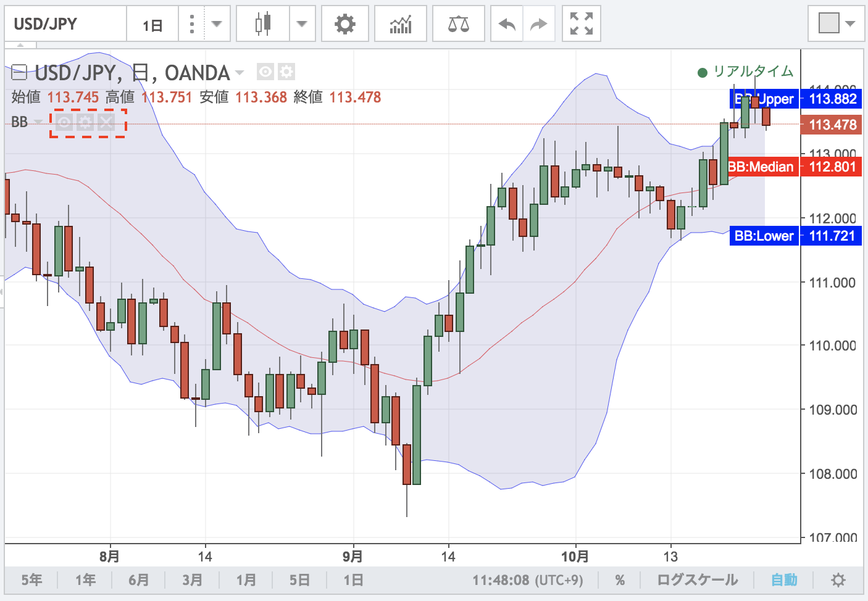The height and width of the screenshot is (601, 868).
Task: Redo the chart action
Action: click(x=539, y=24)
